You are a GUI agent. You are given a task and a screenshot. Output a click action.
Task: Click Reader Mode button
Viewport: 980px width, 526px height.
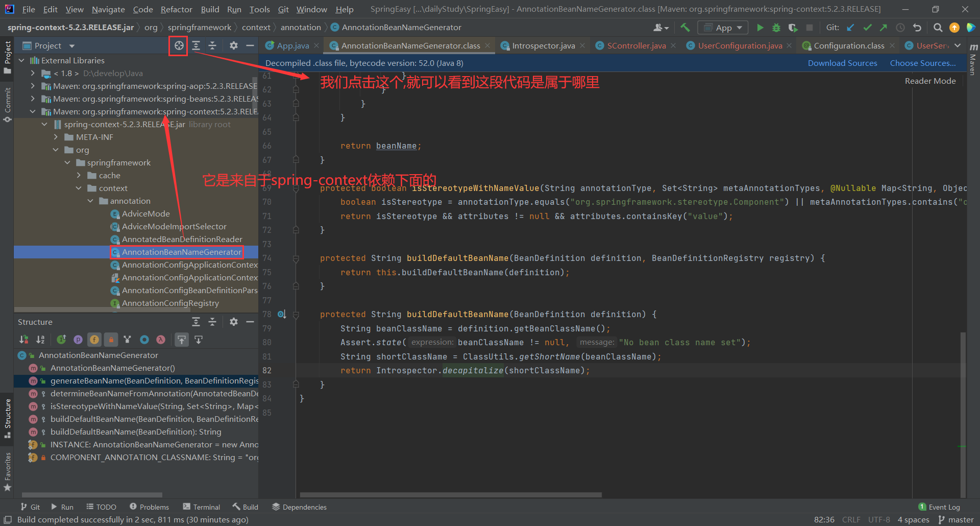pyautogui.click(x=930, y=81)
